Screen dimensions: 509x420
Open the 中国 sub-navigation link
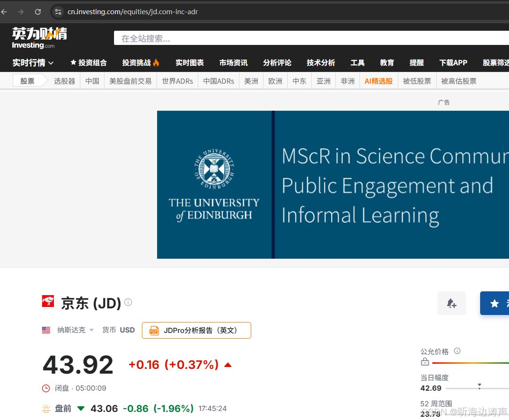[x=92, y=81]
